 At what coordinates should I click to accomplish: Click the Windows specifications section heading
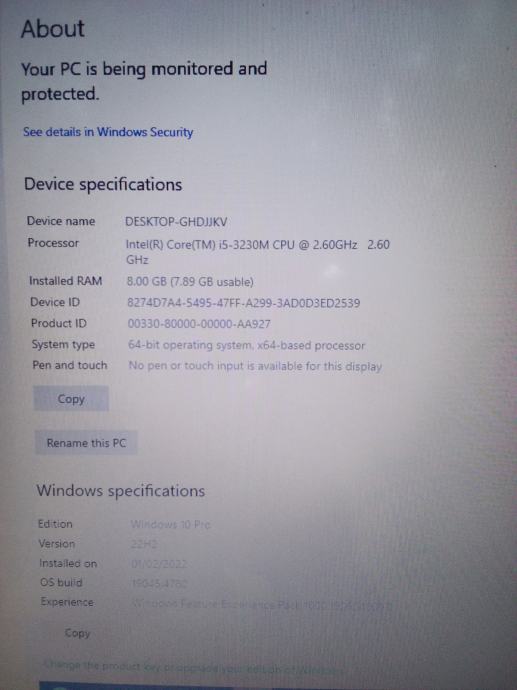[x=121, y=490]
